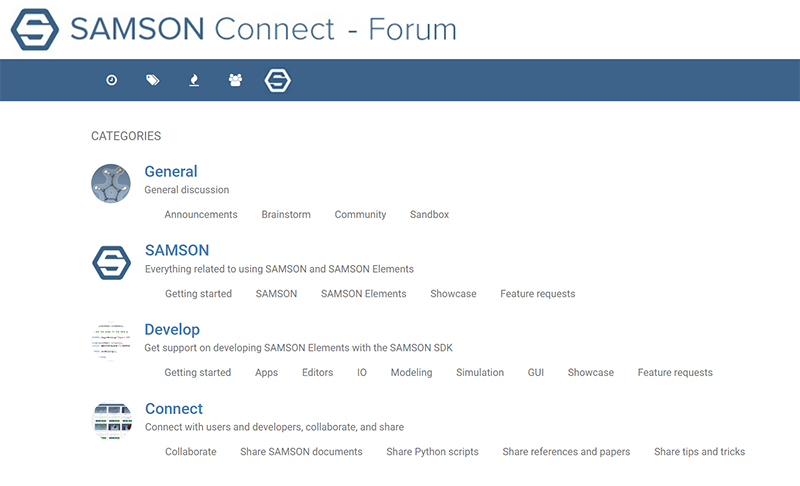This screenshot has height=486, width=800.
Task: Open the Announcements subcategory
Action: click(x=201, y=215)
